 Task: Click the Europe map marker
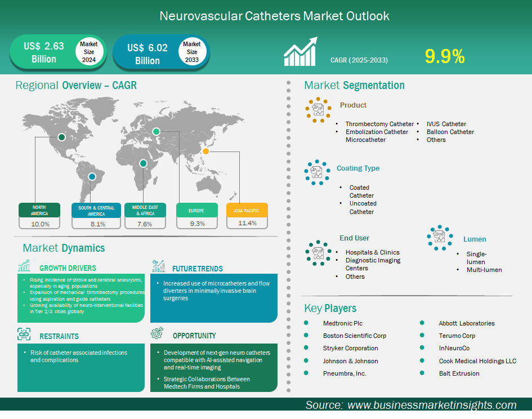point(156,131)
